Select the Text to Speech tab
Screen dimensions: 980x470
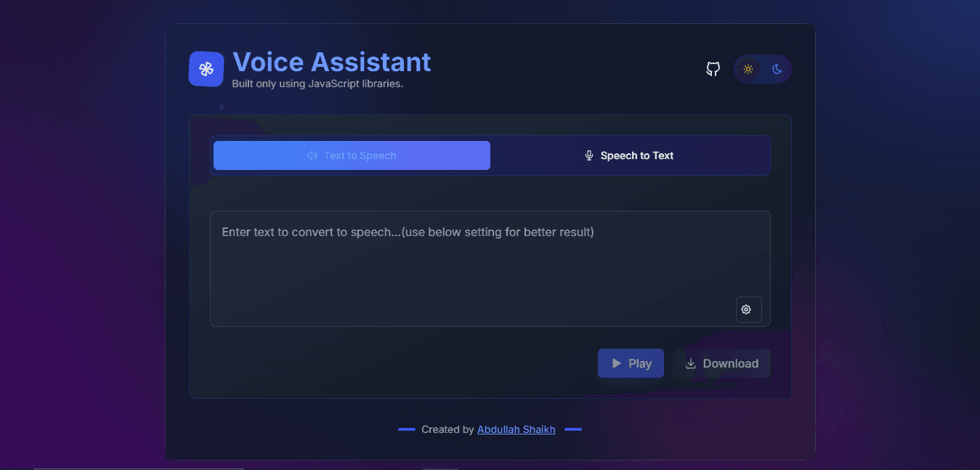click(352, 155)
